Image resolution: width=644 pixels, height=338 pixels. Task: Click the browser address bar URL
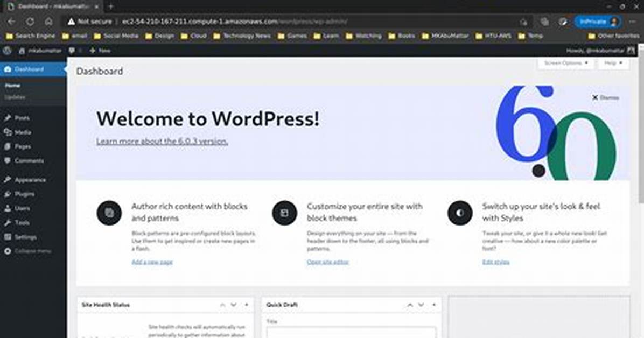pos(234,22)
